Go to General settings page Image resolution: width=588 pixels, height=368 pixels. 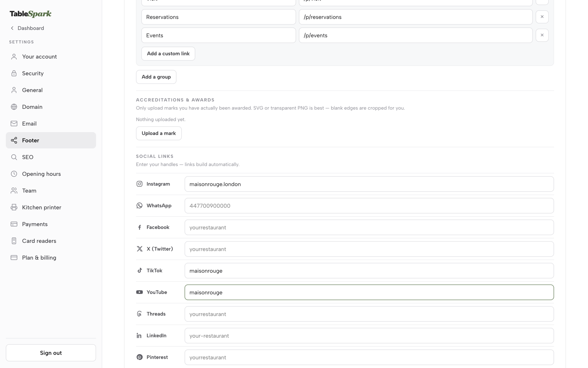coord(51,90)
